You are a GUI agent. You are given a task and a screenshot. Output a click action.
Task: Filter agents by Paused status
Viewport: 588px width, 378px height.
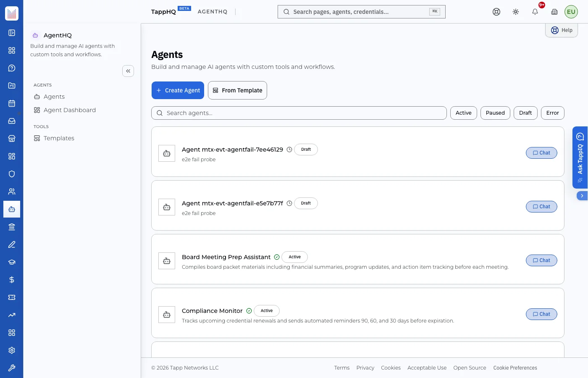tap(495, 113)
